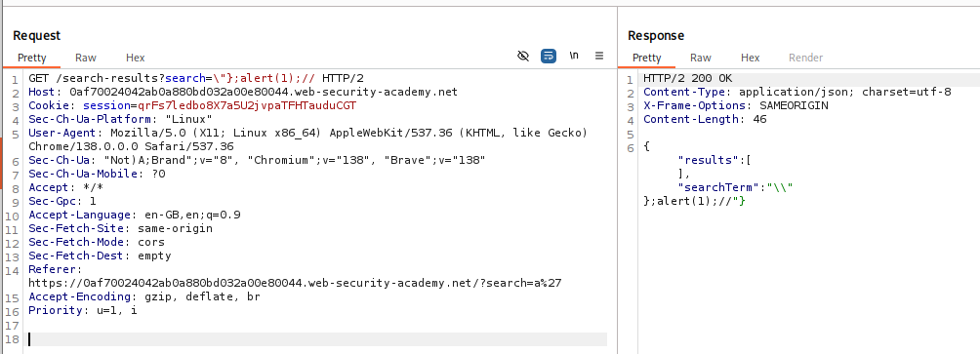Toggle the hide-eye icon in Request toolbar
Image resolution: width=980 pixels, height=354 pixels.
(x=523, y=57)
